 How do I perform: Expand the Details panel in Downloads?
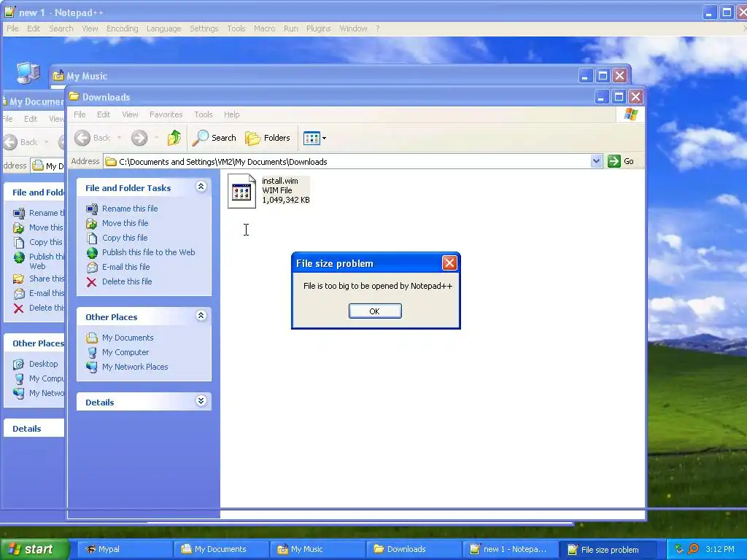click(x=201, y=401)
